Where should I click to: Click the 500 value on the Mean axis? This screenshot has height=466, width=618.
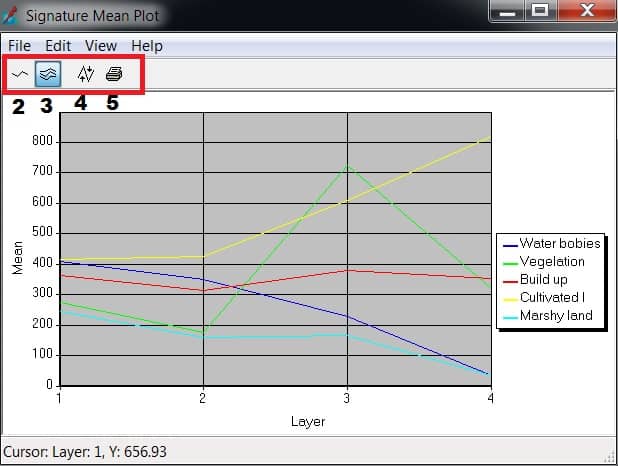[43, 232]
